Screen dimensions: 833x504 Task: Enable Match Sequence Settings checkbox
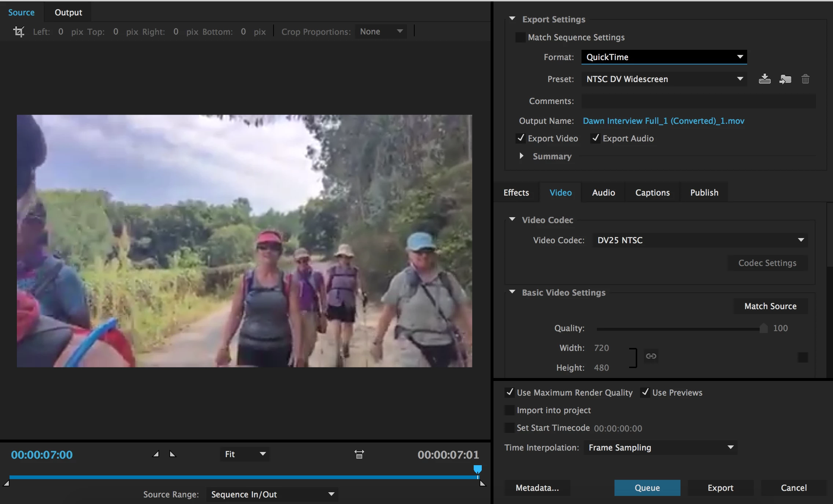click(520, 37)
